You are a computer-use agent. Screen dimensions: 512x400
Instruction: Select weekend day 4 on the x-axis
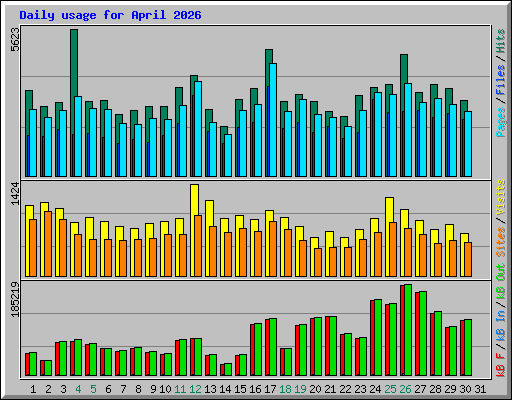coord(78,389)
